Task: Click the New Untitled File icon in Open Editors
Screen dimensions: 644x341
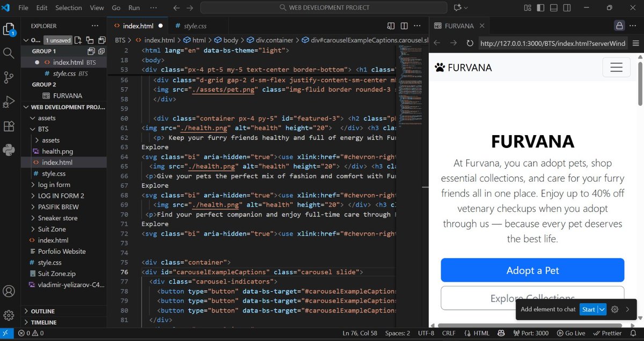Action: (78, 40)
